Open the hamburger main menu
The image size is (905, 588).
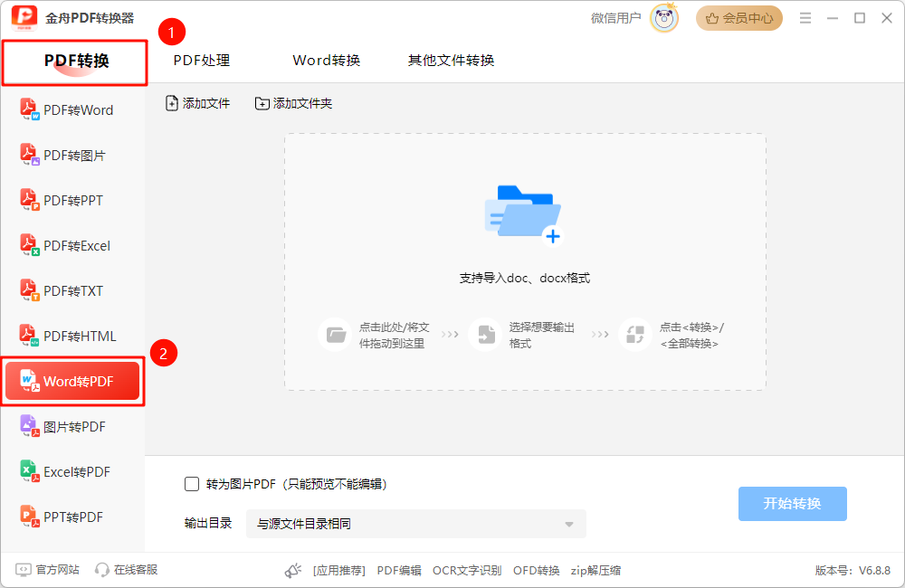[805, 18]
